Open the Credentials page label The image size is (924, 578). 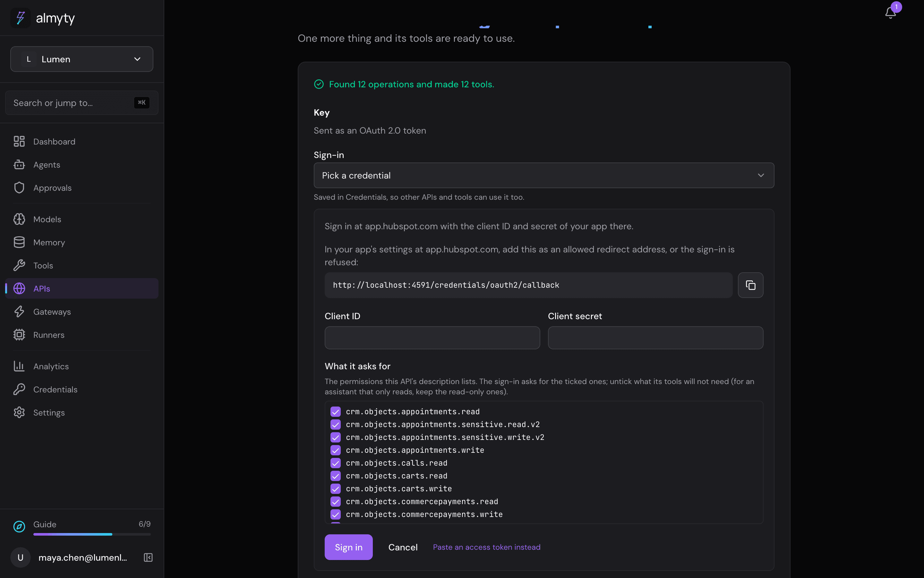(56, 389)
